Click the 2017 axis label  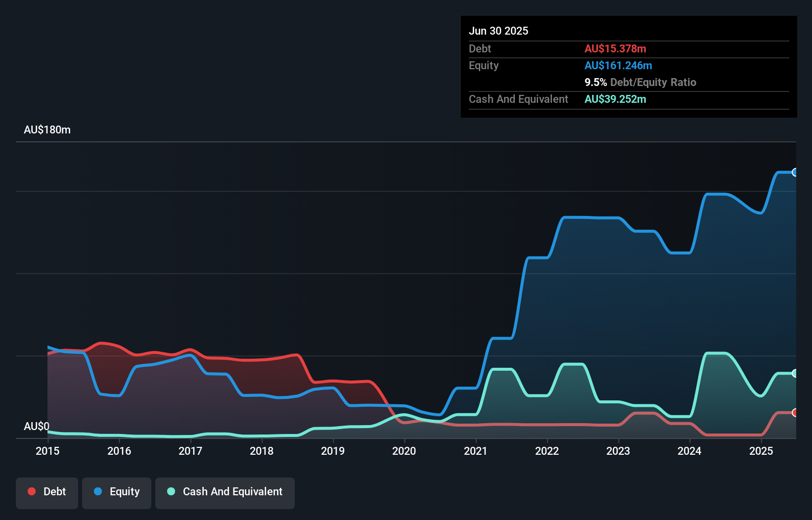click(x=190, y=451)
